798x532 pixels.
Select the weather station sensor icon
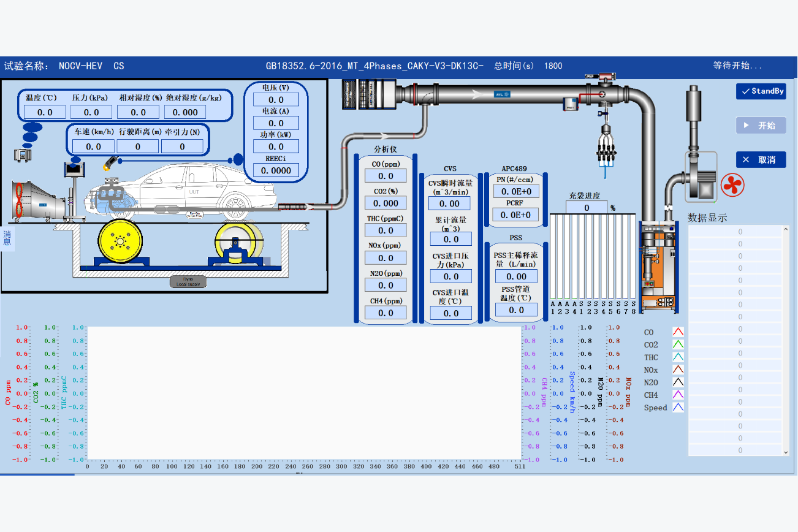point(23,155)
